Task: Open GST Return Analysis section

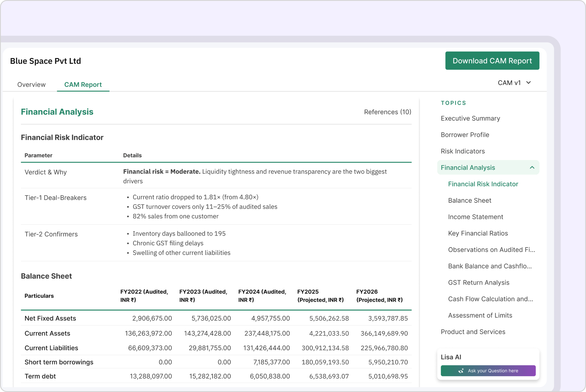Action: click(479, 282)
